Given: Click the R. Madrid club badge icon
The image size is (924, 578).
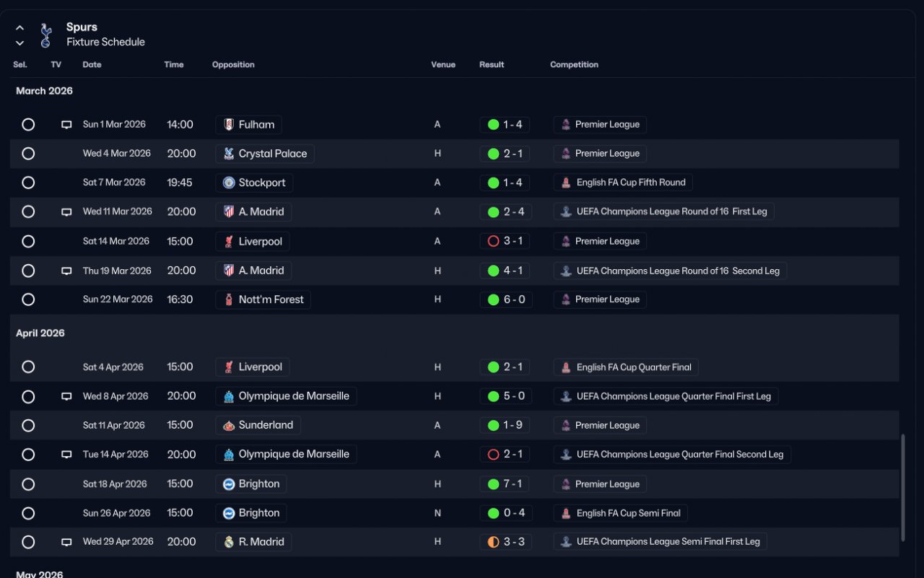Looking at the screenshot, I should (229, 542).
